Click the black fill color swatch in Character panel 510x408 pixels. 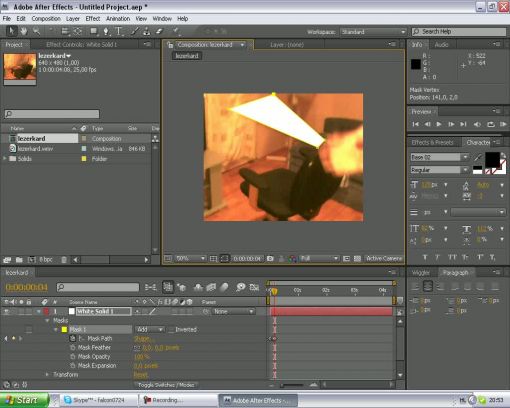(492, 160)
